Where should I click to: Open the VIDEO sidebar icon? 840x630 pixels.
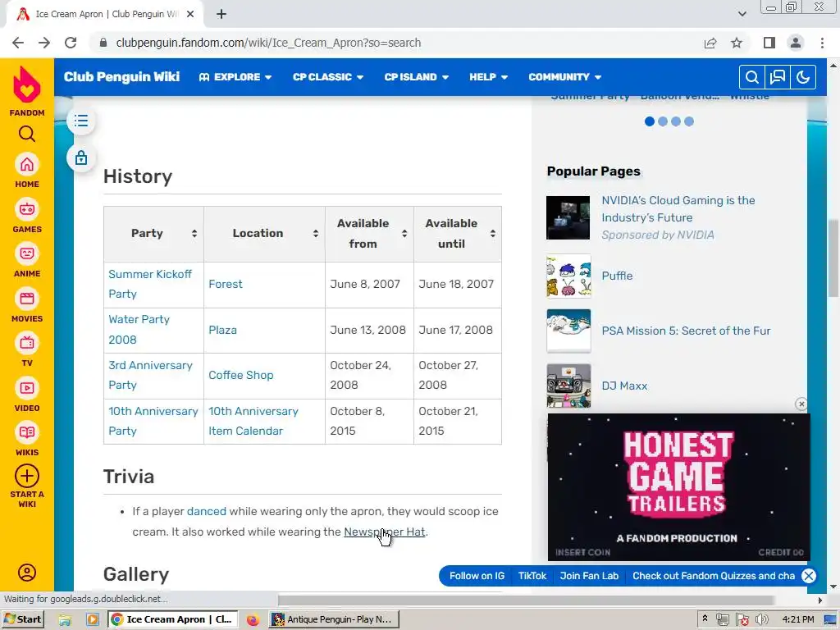(27, 388)
